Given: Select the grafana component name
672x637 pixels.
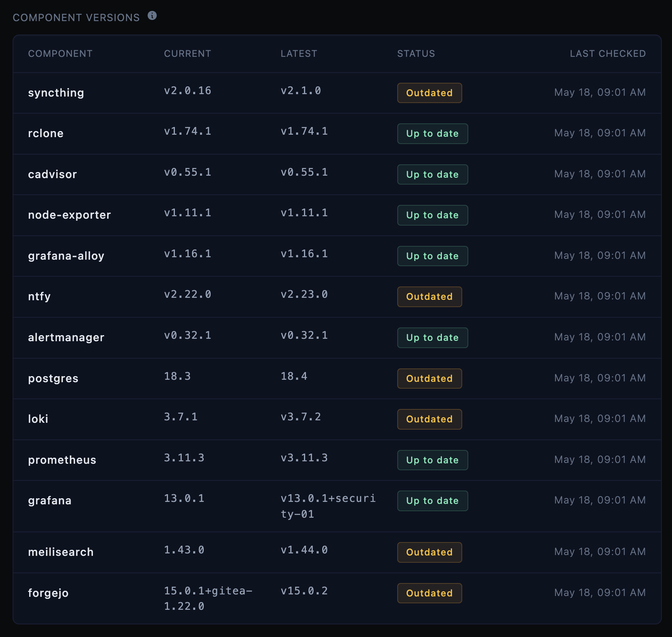Looking at the screenshot, I should 50,501.
